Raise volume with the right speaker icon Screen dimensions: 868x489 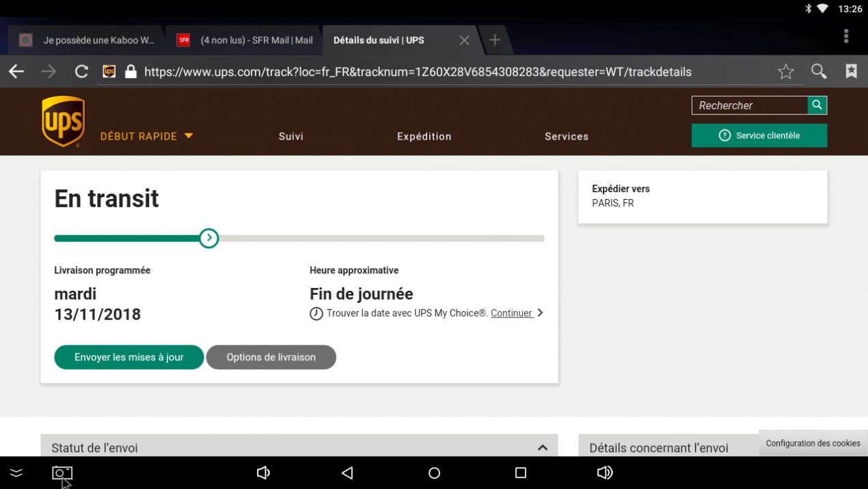(605, 473)
